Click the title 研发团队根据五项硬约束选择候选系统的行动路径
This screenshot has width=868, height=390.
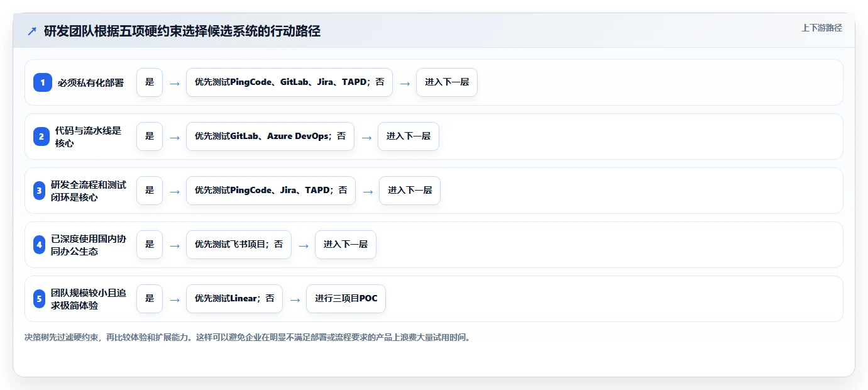tap(182, 31)
